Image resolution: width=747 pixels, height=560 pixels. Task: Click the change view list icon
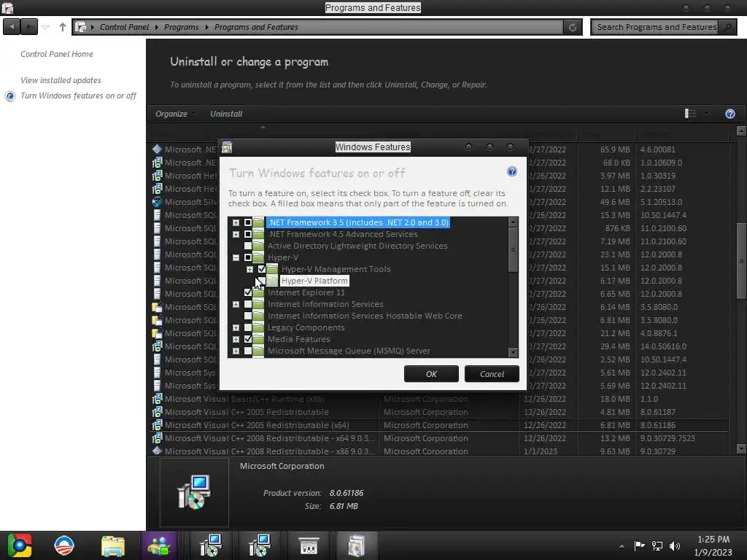pos(690,114)
